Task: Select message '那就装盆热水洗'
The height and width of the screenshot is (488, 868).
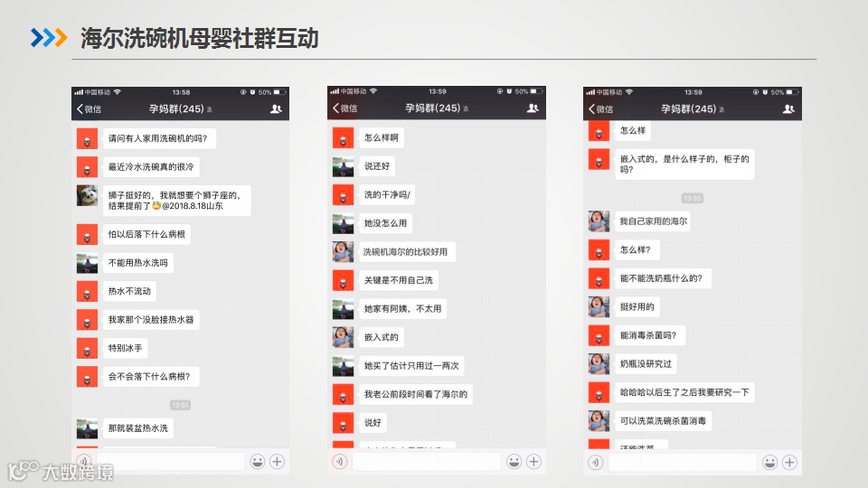Action: pos(137,428)
